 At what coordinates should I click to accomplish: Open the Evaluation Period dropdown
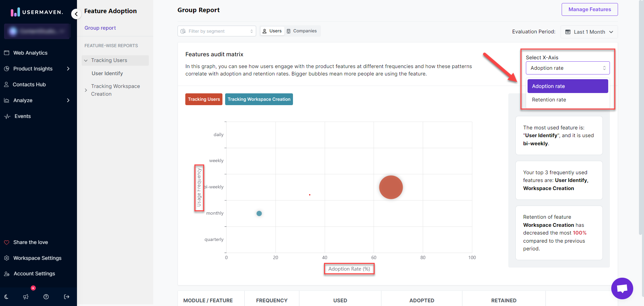pyautogui.click(x=589, y=32)
